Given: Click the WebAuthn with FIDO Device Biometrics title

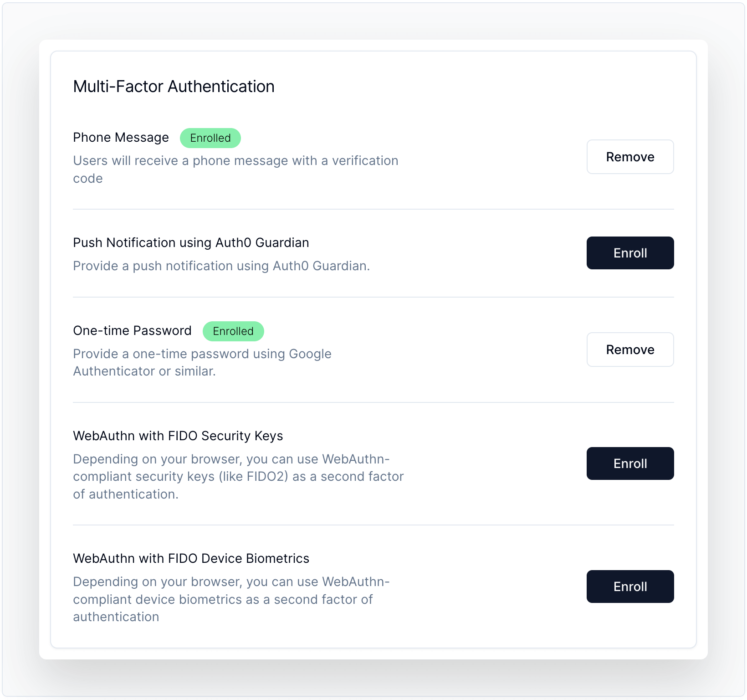Looking at the screenshot, I should tap(191, 559).
